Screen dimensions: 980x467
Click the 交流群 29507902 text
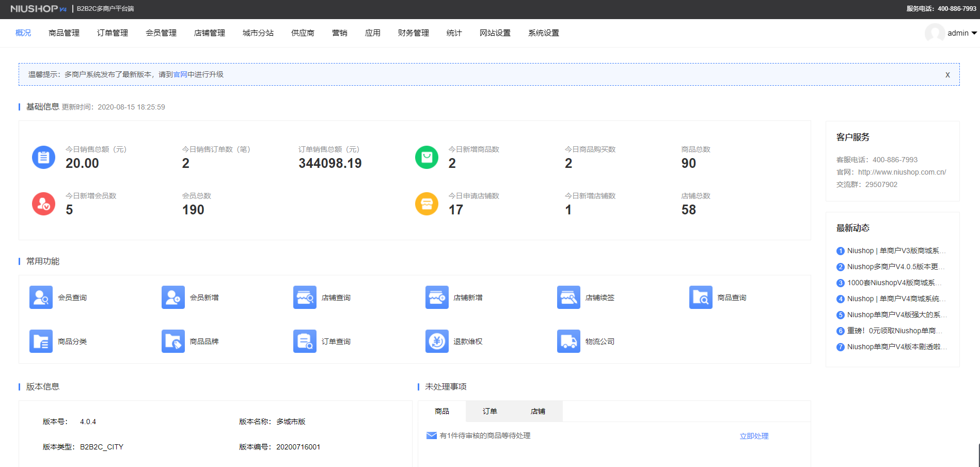(867, 184)
